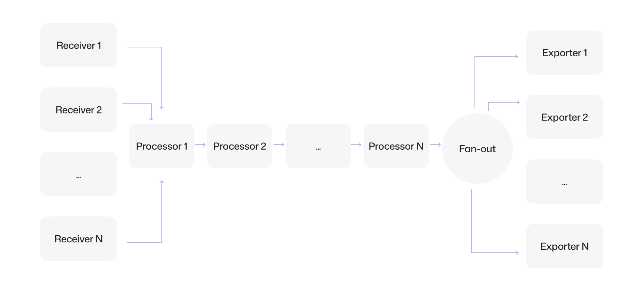Click the Processor 1 node
The width and height of the screenshot is (644, 292).
pyautogui.click(x=162, y=146)
